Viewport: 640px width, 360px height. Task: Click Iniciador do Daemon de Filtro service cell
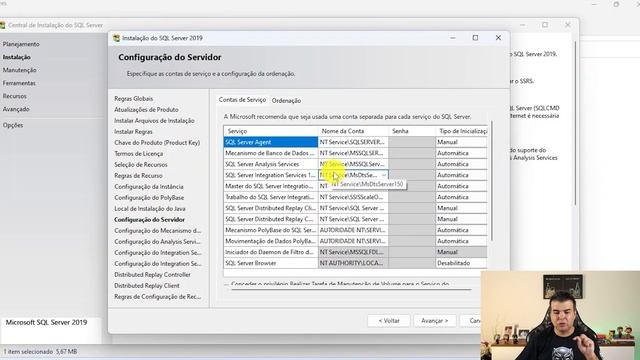click(271, 252)
